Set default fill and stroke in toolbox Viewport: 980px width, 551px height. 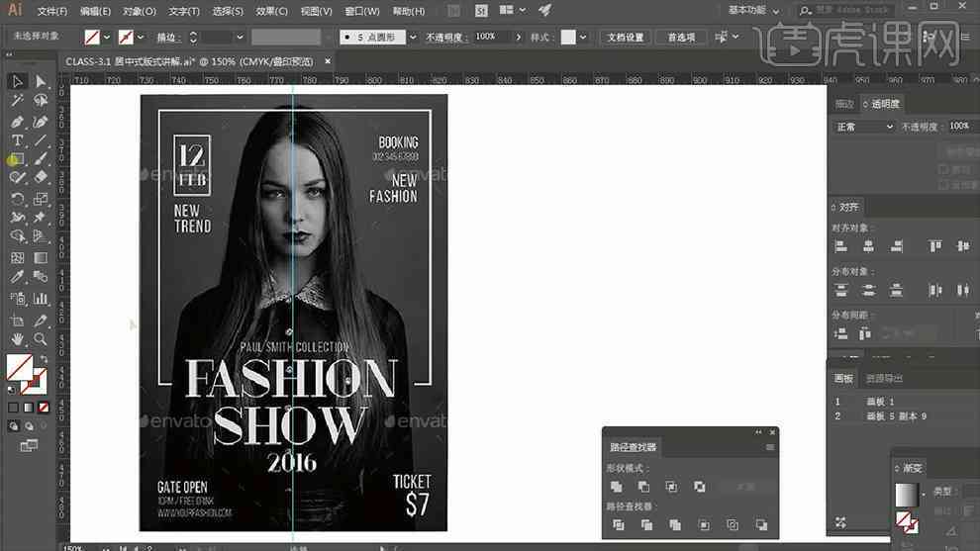click(11, 390)
